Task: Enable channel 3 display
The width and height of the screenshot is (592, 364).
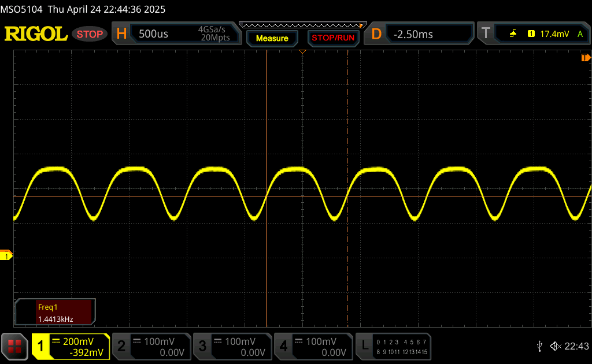Action: coord(232,347)
